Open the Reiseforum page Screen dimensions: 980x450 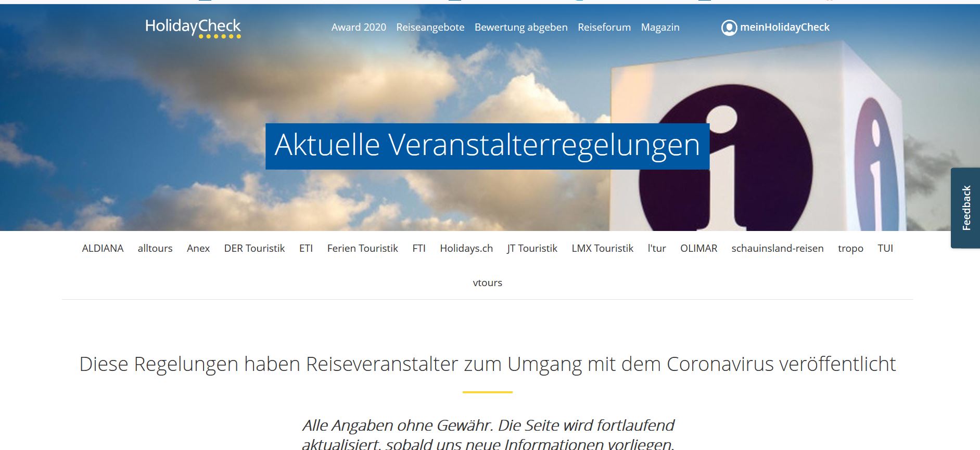604,27
